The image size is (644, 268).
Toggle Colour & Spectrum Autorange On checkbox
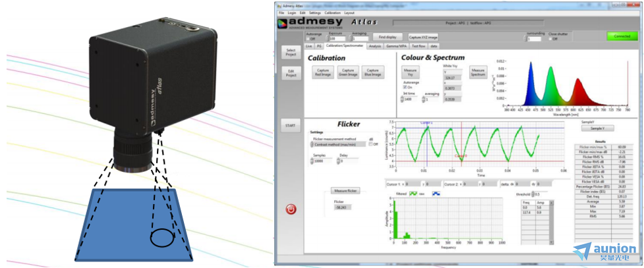[x=405, y=87]
